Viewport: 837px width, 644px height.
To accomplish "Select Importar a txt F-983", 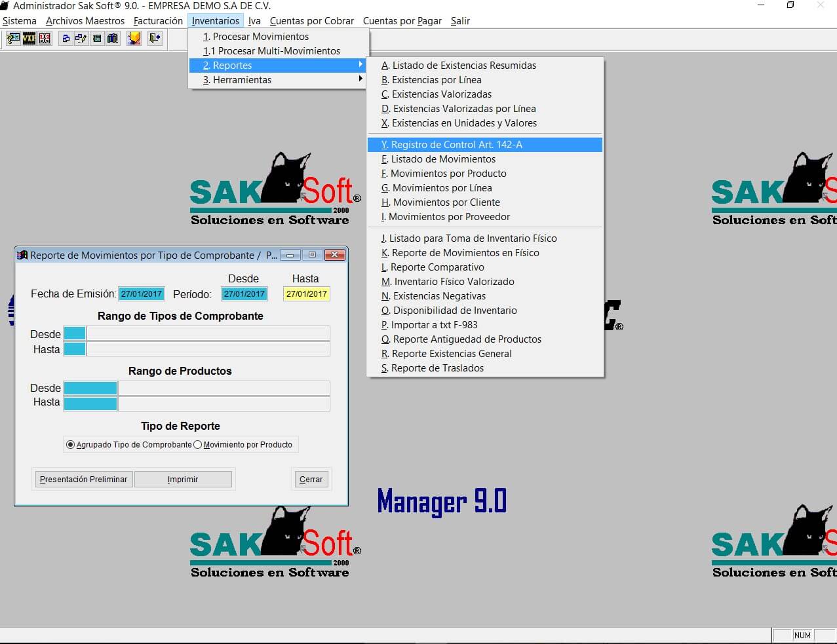I will click(485, 325).
